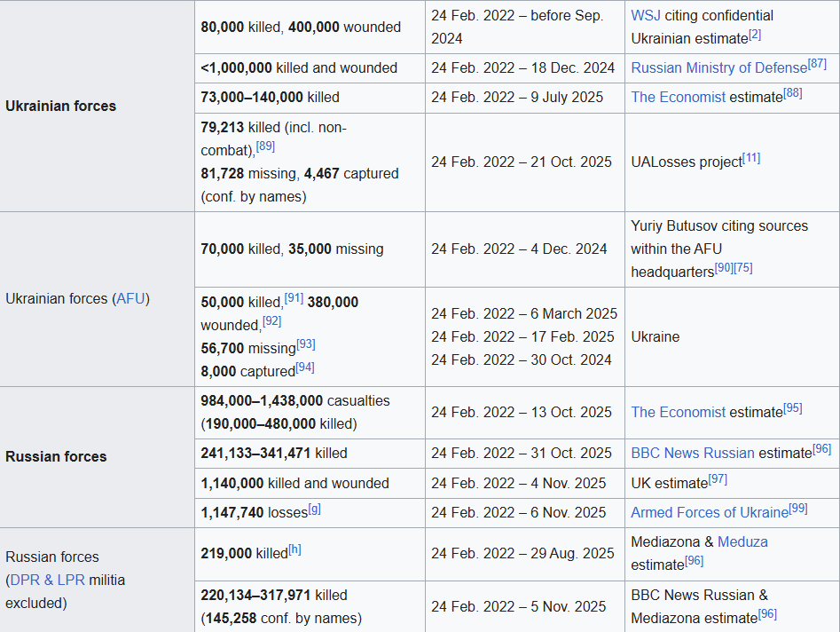
Task: Click '80,000 killed, 400,000 wounded' cell
Action: [x=310, y=27]
